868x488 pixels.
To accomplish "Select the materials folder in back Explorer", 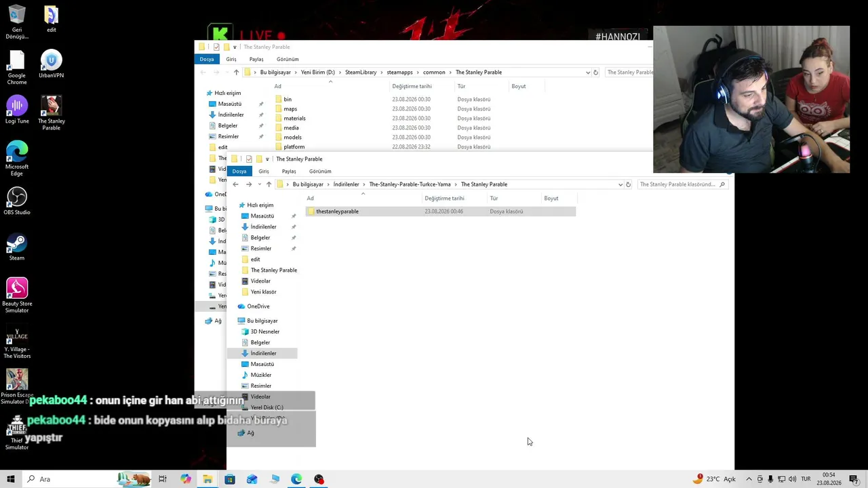I will (294, 119).
